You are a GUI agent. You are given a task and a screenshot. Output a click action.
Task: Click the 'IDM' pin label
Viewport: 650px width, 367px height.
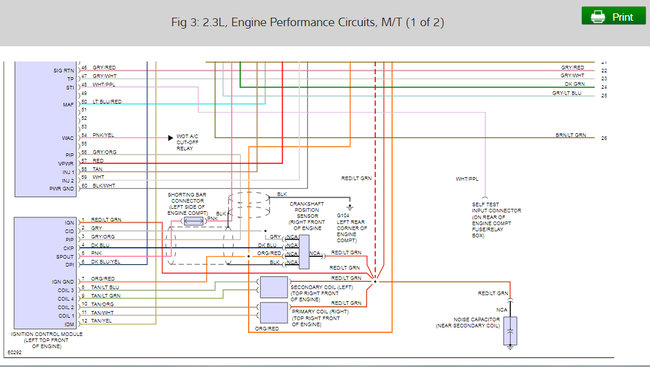click(70, 324)
